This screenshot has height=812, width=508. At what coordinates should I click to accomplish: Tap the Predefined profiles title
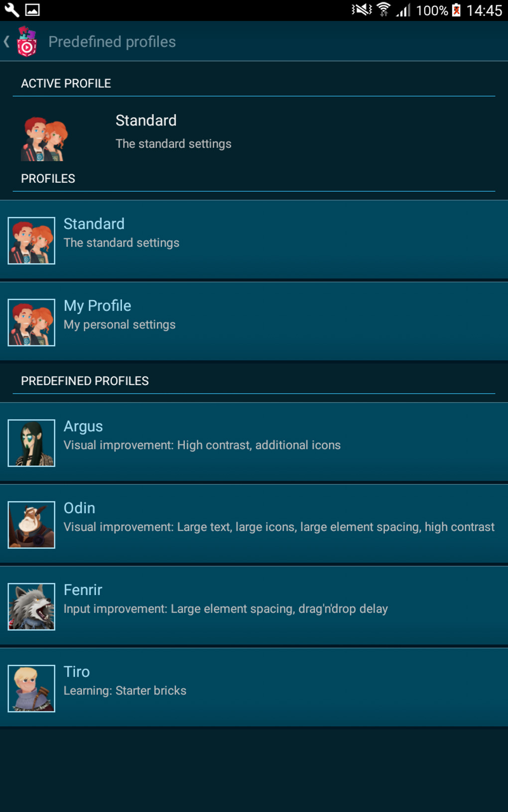112,42
